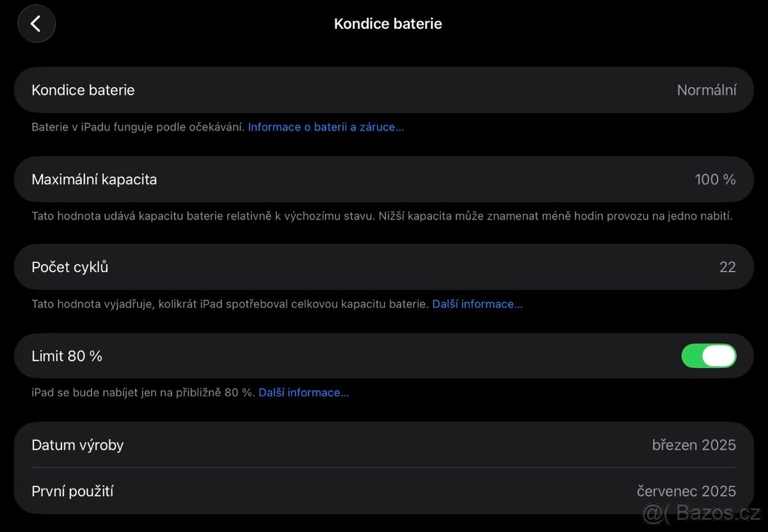Click the 'červenec 2025' first use value
This screenshot has width=768, height=532.
pyautogui.click(x=686, y=491)
